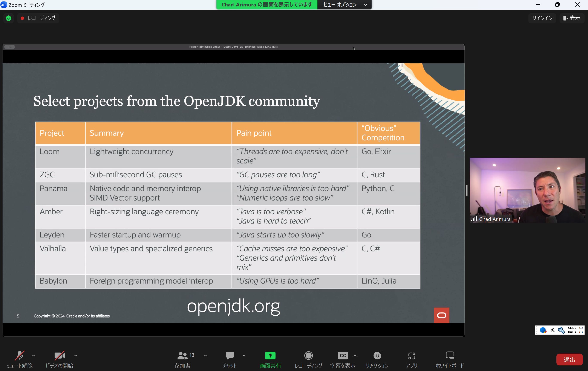The height and width of the screenshot is (371, 588).
Task: Start video with ビデオの開始 button
Action: coord(59,359)
